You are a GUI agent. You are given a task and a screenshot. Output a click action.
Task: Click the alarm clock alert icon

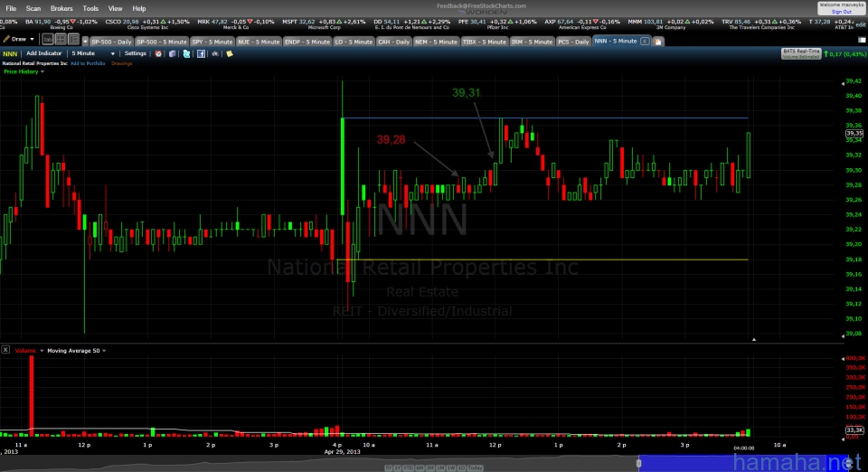click(158, 53)
